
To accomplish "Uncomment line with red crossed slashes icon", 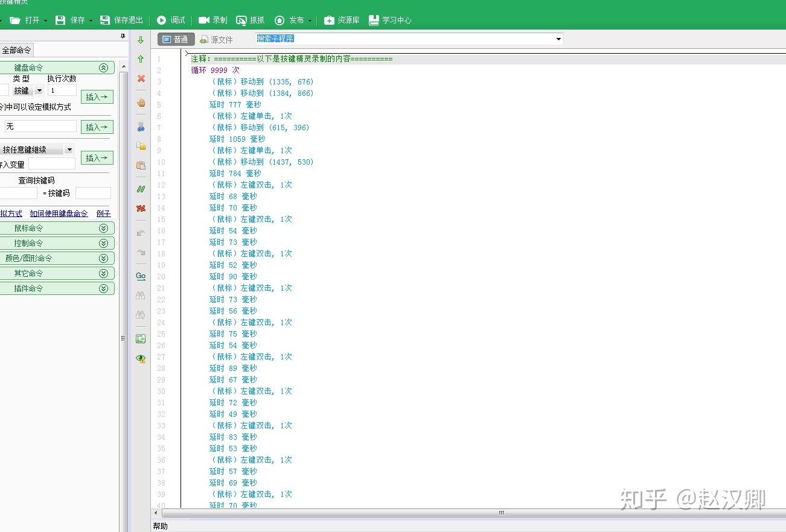I will coord(141,209).
